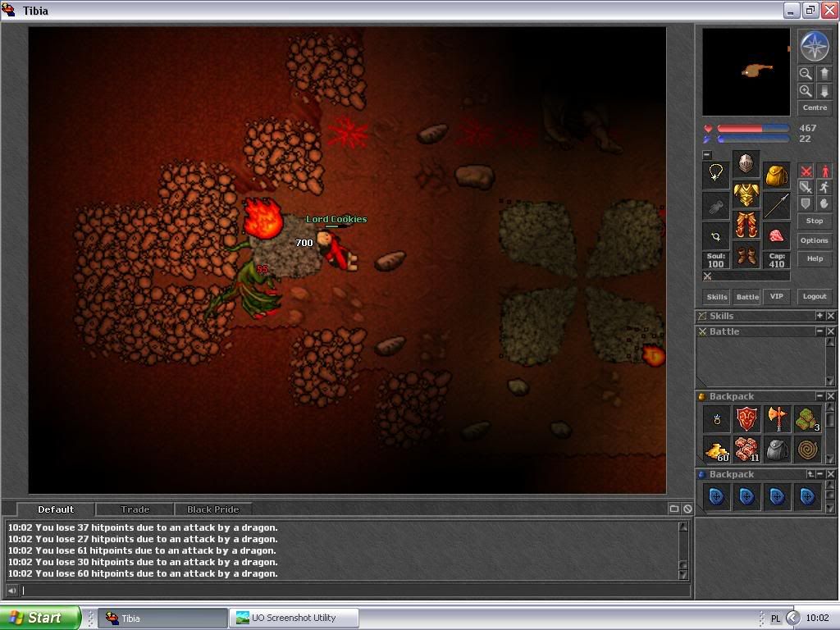Image resolution: width=840 pixels, height=630 pixels.
Task: Click the golden armor slot
Action: pyautogui.click(x=746, y=195)
